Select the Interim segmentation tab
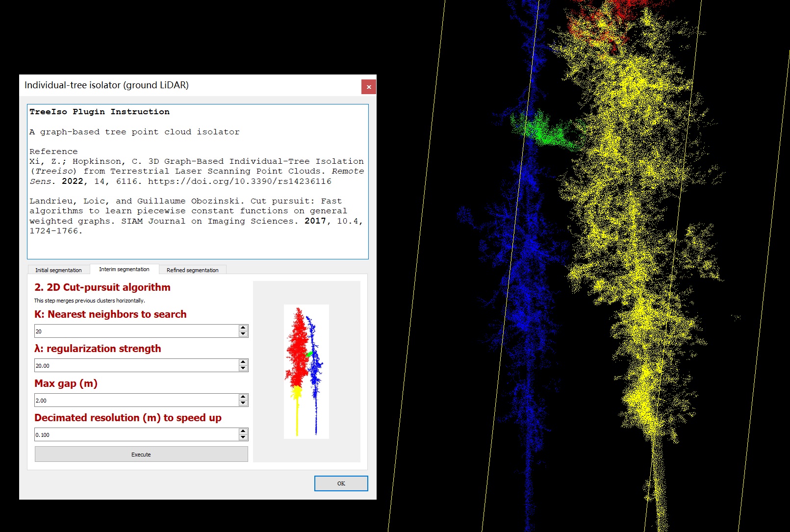The height and width of the screenshot is (532, 790). 124,269
